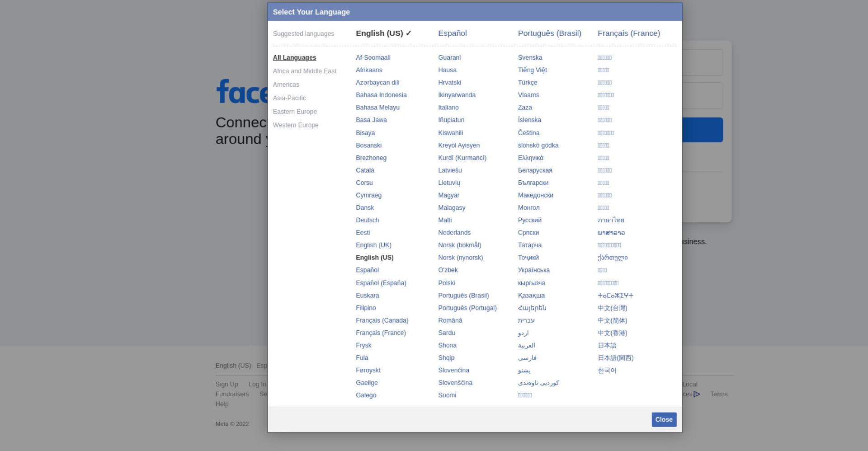Pick Af-Soomaali from the list
Image resolution: width=868 pixels, height=451 pixels.
click(373, 57)
